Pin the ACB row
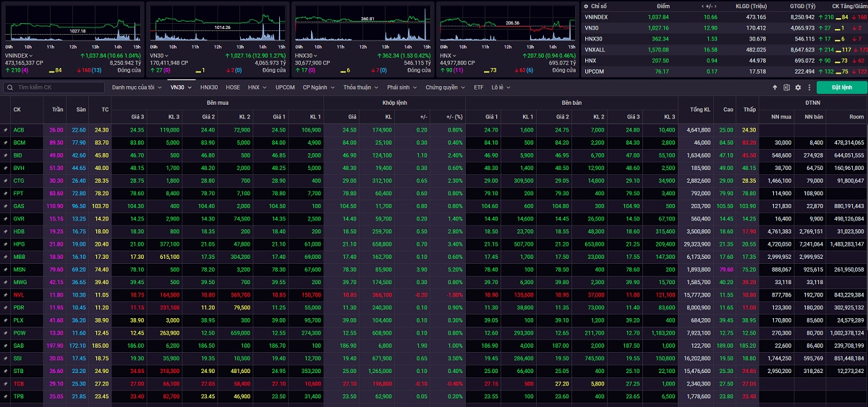The width and height of the screenshot is (868, 407). (x=5, y=130)
